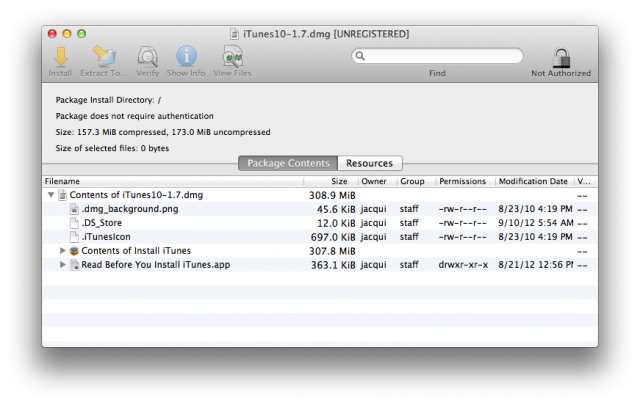Sort by the Filename column header
The width and height of the screenshot is (640, 405).
pyautogui.click(x=173, y=181)
